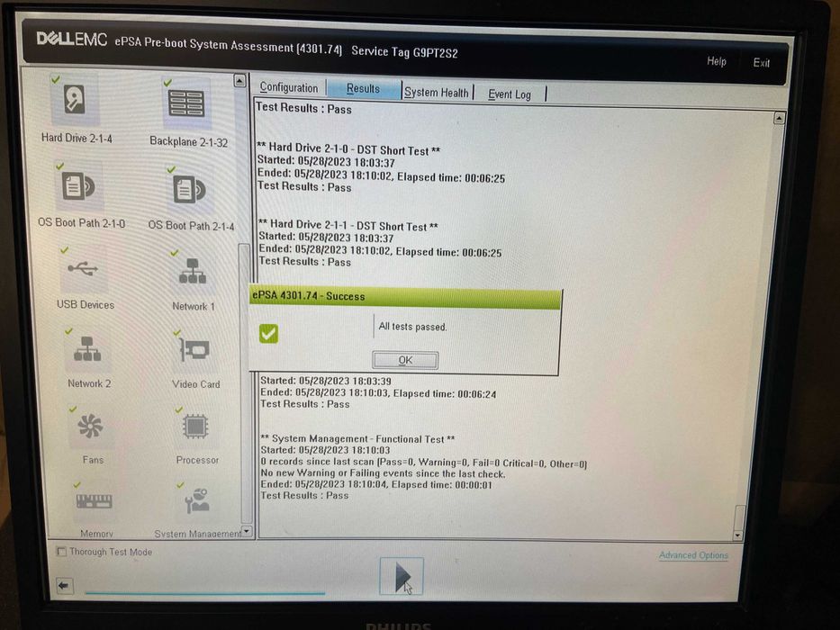Click the System Management Functional Test heading
This screenshot has width=840, height=630.
357,439
